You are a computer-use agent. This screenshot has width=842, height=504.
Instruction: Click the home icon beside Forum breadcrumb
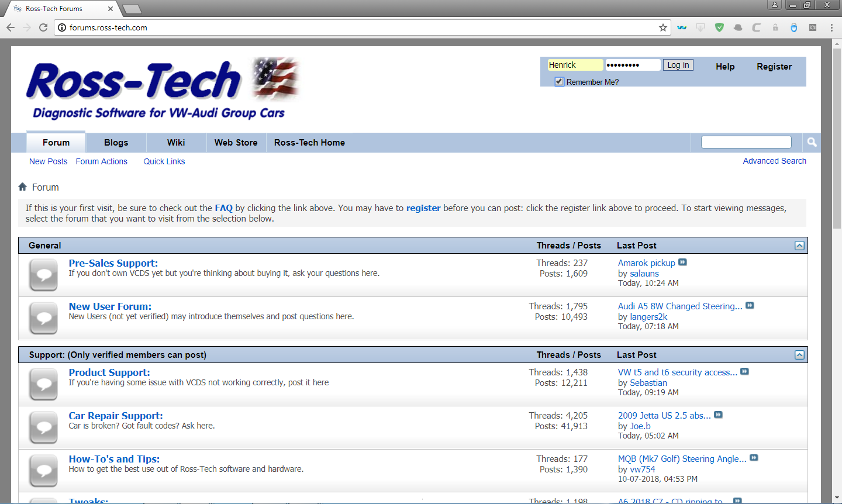(22, 187)
